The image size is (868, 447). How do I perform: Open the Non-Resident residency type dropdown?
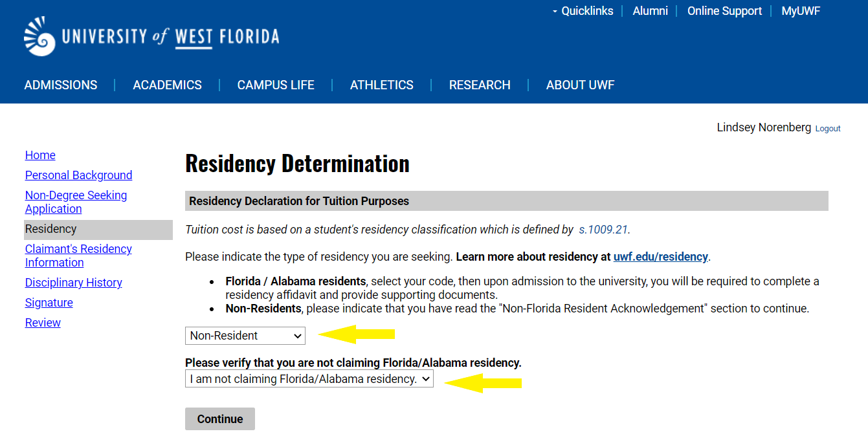click(245, 336)
